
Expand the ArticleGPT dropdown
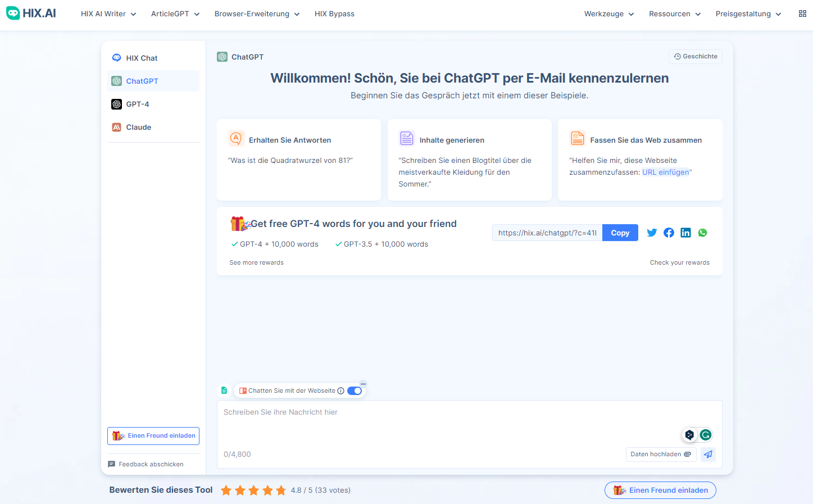[175, 13]
